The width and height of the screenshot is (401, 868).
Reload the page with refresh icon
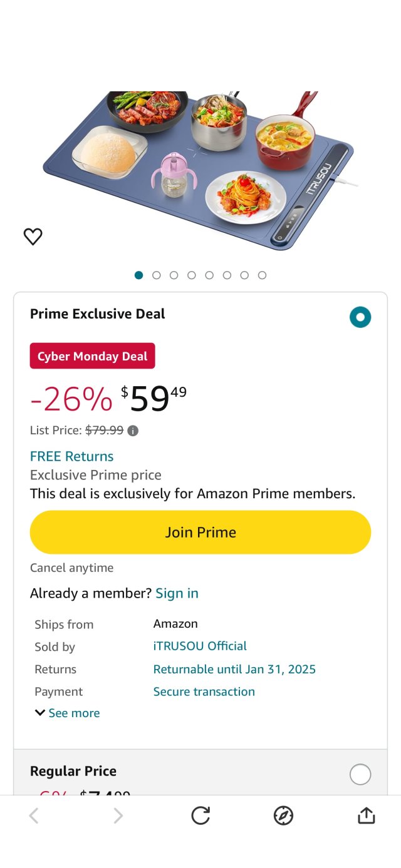point(200,815)
